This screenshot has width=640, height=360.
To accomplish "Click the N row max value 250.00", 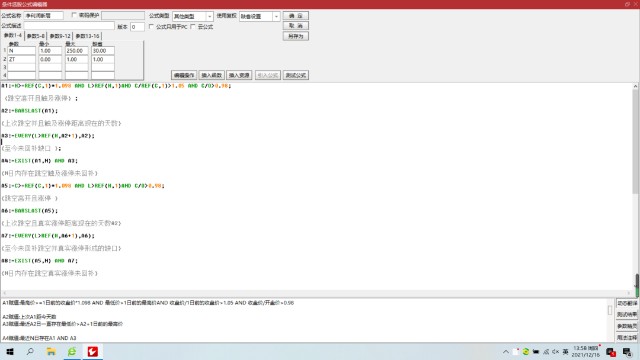I will tap(76, 51).
